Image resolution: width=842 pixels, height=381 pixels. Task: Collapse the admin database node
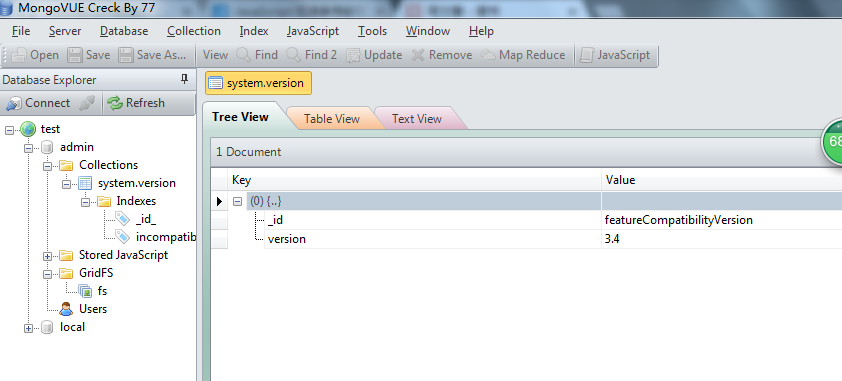pos(28,148)
